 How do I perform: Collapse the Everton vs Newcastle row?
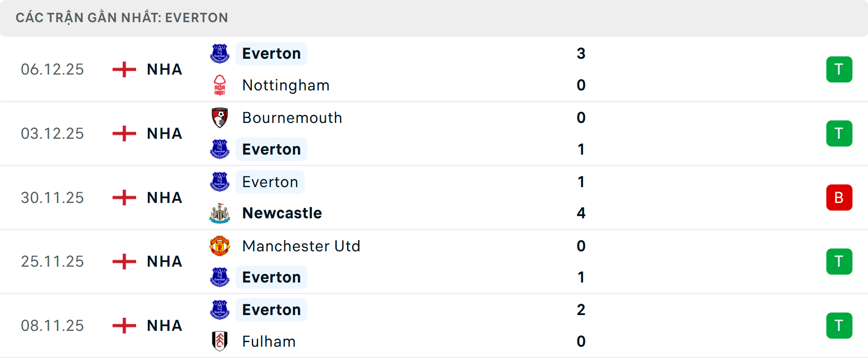pos(434,198)
